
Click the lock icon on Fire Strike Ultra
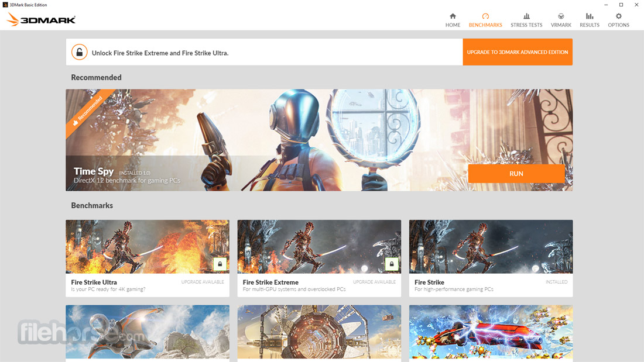pos(220,264)
